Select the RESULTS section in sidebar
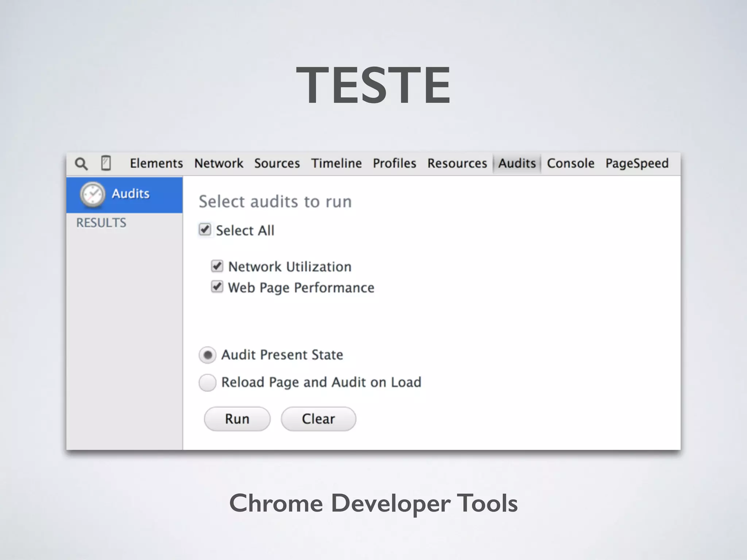The width and height of the screenshot is (747, 560). click(101, 223)
